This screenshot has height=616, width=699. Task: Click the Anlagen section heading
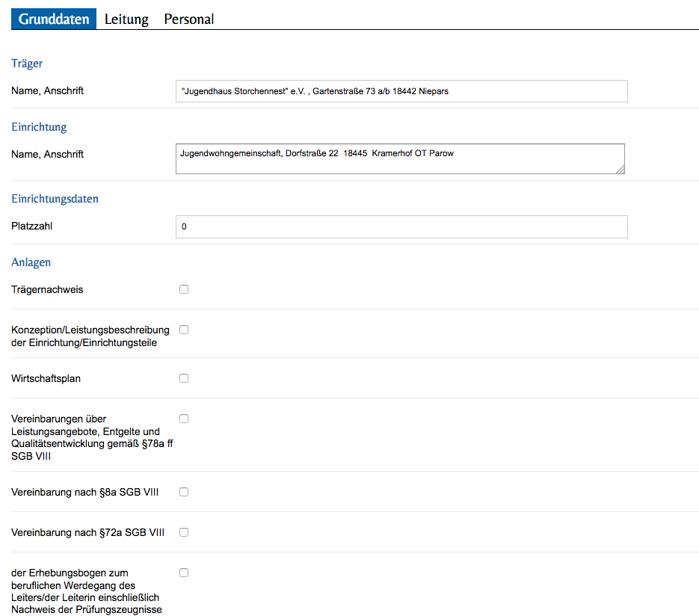[31, 262]
